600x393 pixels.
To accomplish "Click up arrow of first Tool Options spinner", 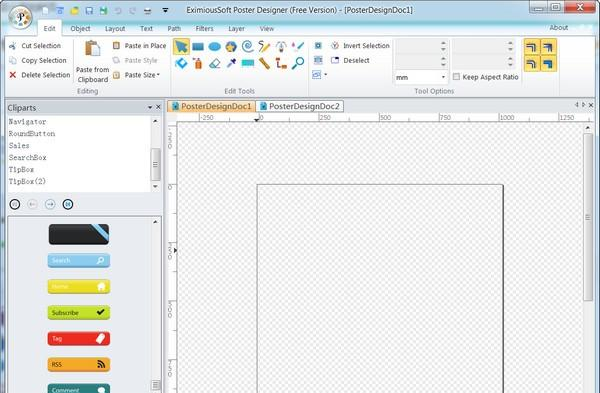I will (x=443, y=43).
